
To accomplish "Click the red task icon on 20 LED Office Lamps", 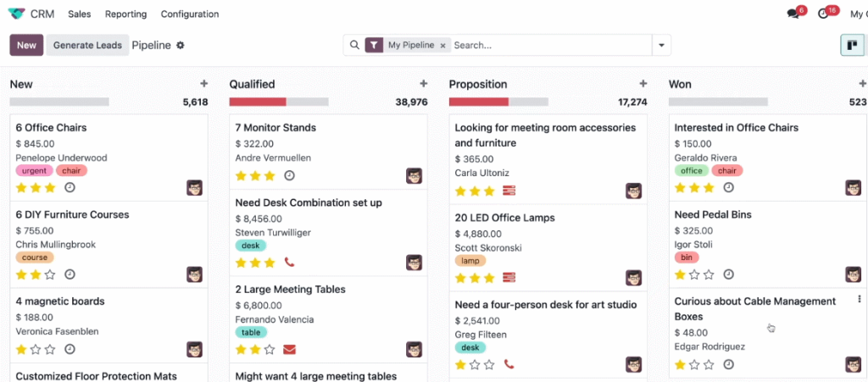I will click(x=509, y=278).
